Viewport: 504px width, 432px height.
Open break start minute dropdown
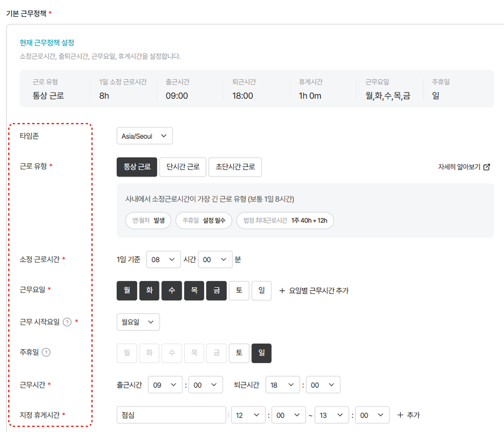tap(289, 415)
